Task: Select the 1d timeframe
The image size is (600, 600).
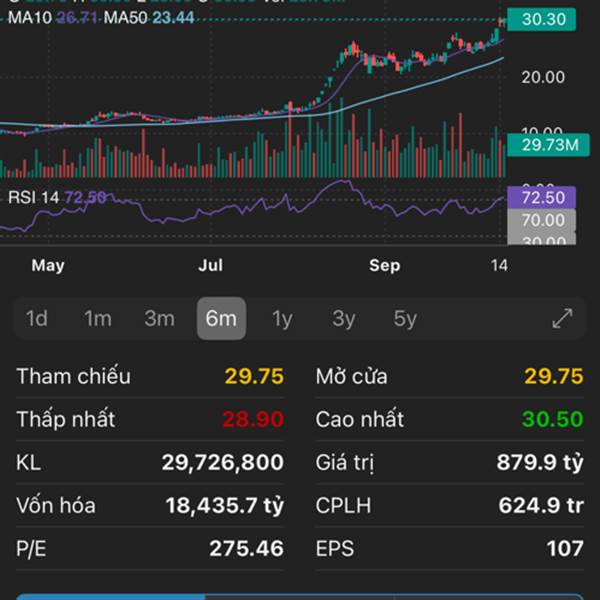Action: pyautogui.click(x=37, y=319)
